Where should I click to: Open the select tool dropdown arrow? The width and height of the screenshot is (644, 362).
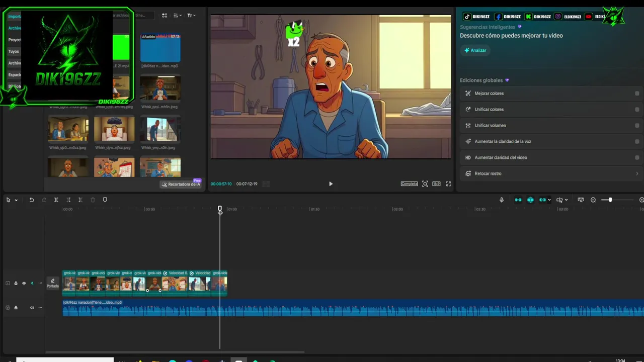16,200
